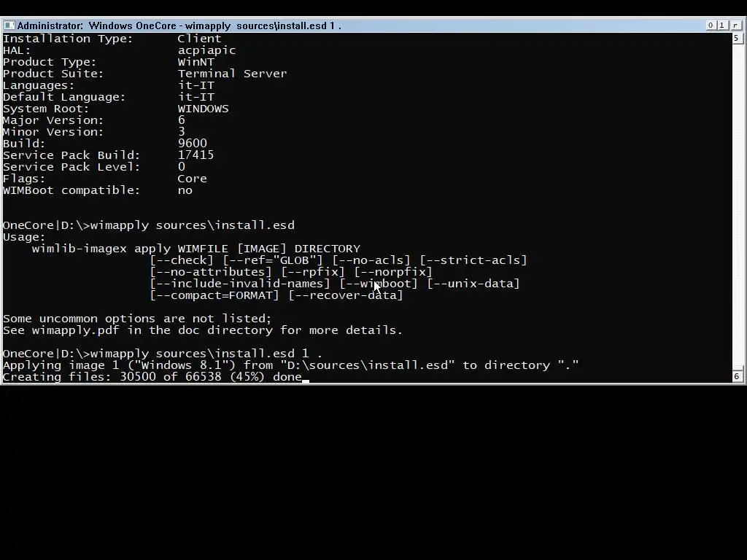Click the Service Pack Build value '17415'

point(196,155)
